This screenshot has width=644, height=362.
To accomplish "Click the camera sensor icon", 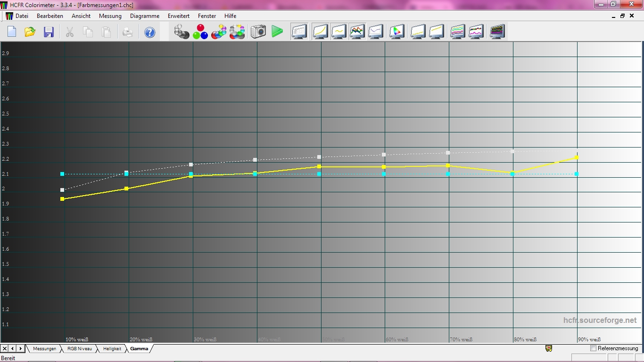I will [258, 32].
